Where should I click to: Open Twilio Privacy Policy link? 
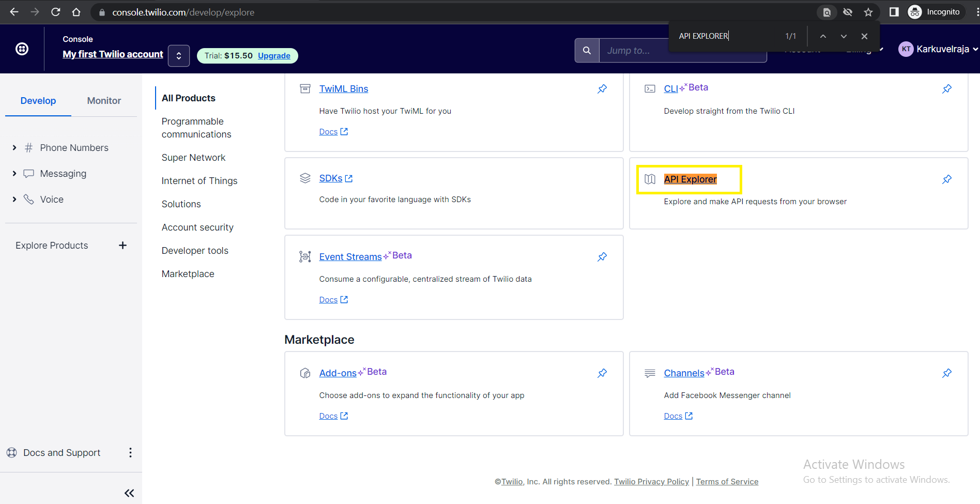pos(651,482)
